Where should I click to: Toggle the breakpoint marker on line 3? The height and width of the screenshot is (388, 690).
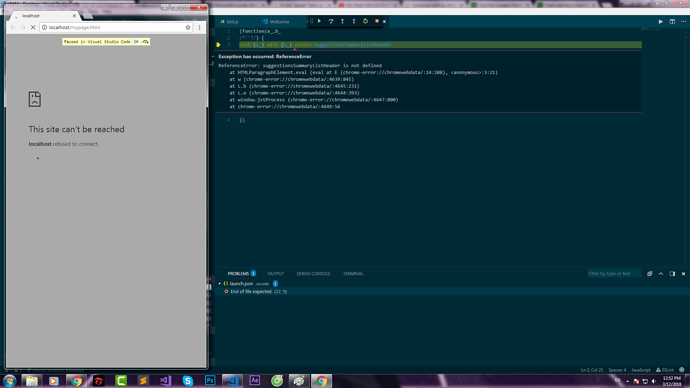tap(218, 45)
